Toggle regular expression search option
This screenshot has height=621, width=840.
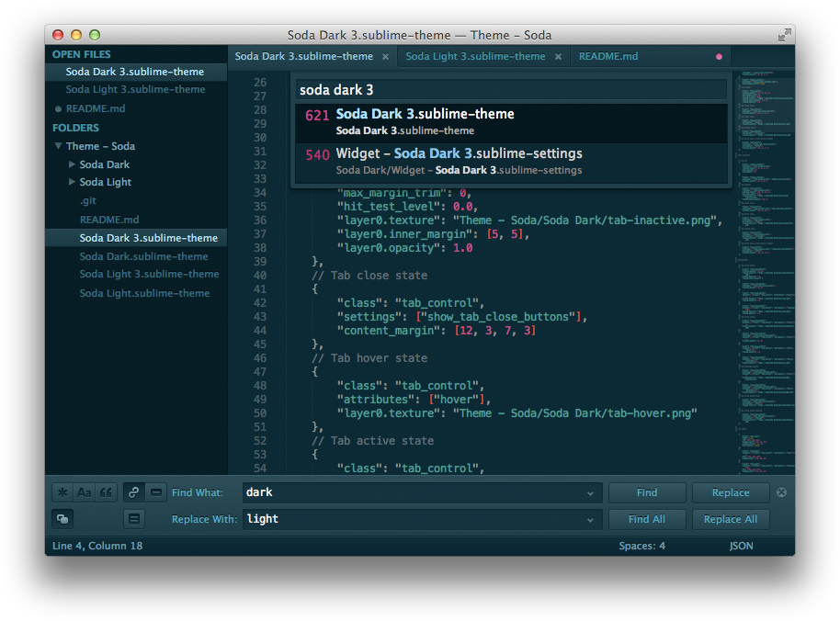(62, 492)
